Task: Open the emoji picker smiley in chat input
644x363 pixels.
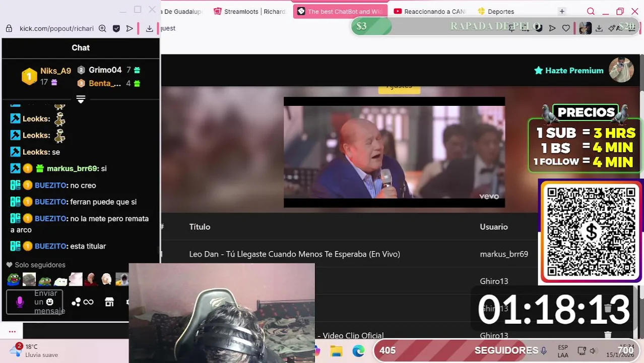Action: 49,301
